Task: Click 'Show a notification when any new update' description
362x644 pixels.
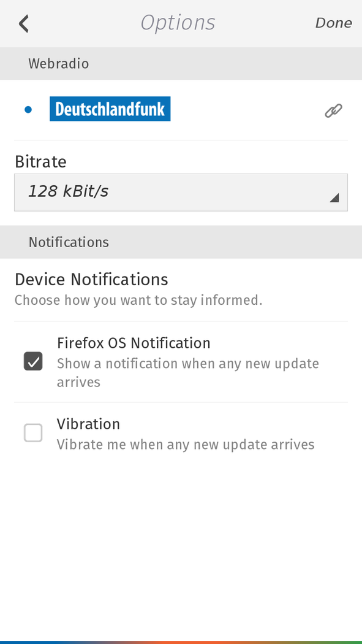Action: [188, 364]
